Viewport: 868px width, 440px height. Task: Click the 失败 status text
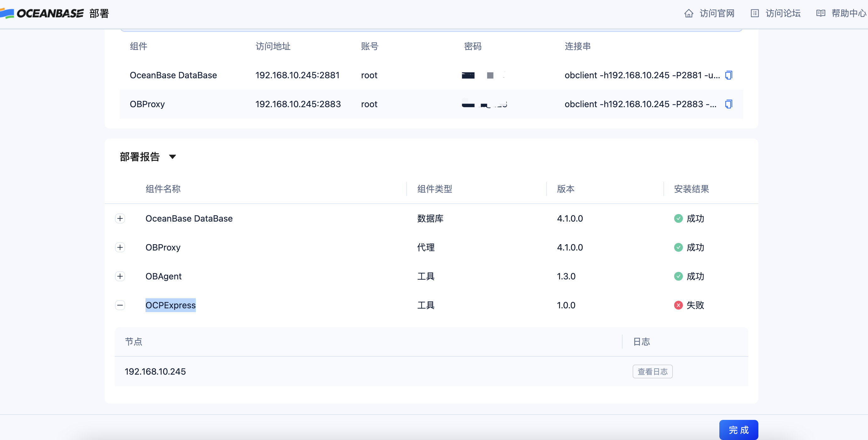(695, 305)
